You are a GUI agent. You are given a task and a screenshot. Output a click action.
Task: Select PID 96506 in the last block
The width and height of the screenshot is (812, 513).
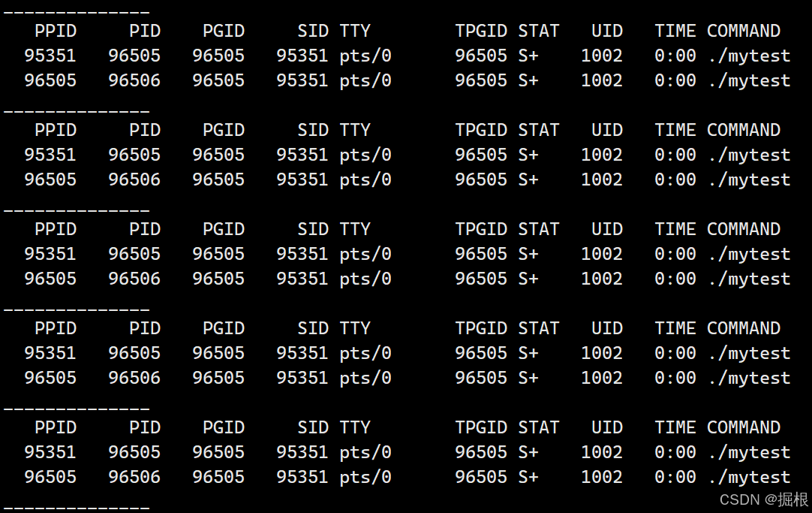(x=134, y=477)
